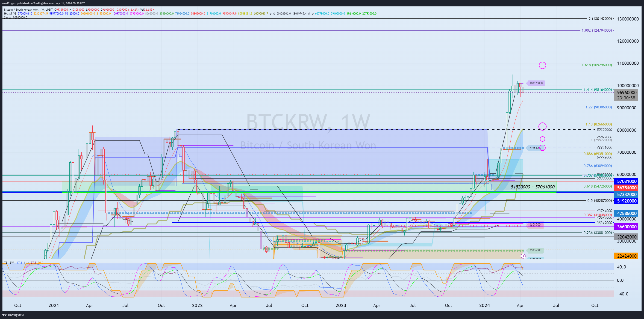Click the 110000000 price scale label
Screen dimensions: 644x319
pos(628,63)
